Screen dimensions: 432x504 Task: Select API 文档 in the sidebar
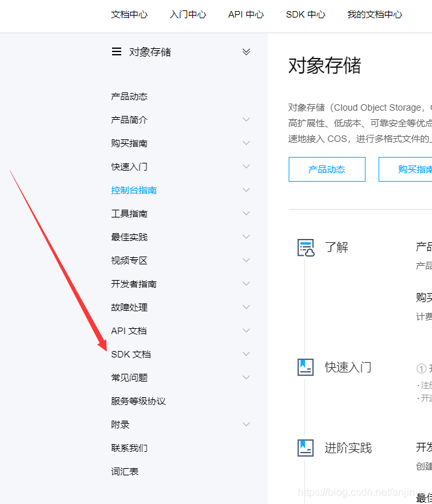[129, 331]
